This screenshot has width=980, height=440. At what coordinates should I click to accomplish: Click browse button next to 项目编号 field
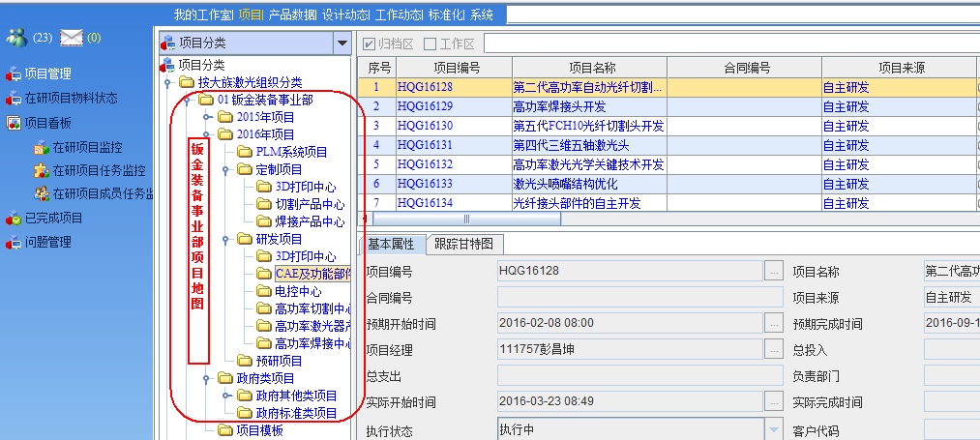774,271
